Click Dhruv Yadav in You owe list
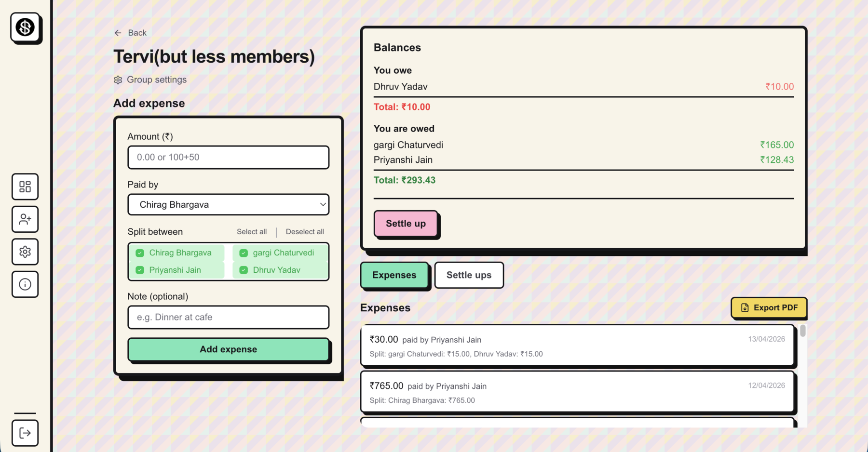The height and width of the screenshot is (452, 868). [x=400, y=87]
